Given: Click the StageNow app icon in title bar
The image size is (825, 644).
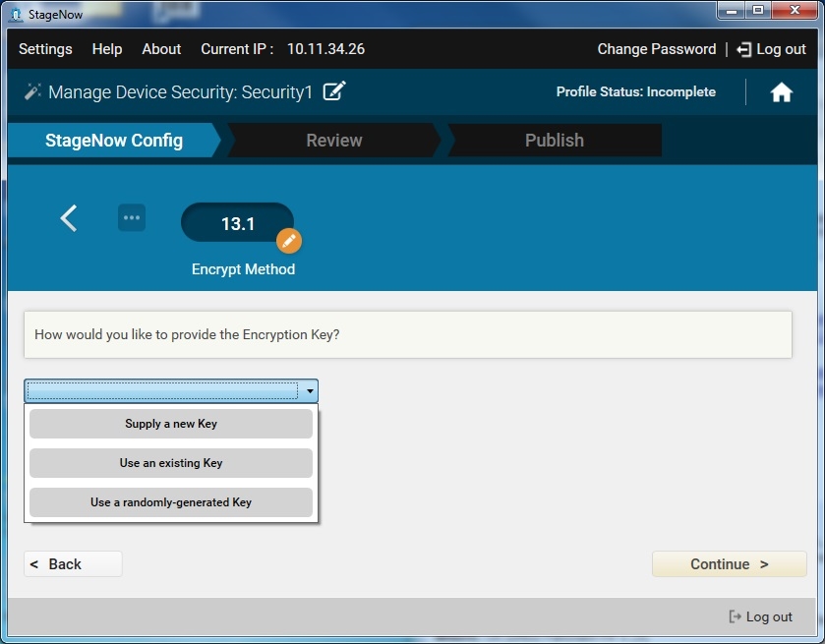Looking at the screenshot, I should (15, 14).
